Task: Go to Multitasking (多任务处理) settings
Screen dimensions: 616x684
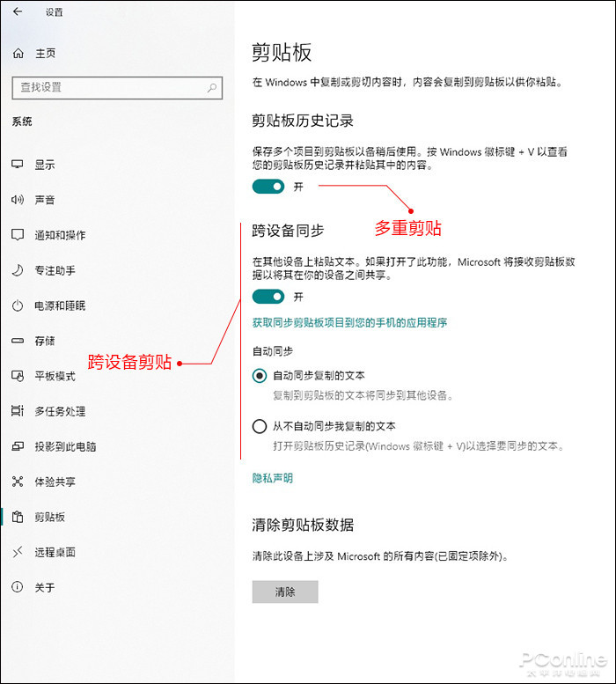Action: pos(60,411)
